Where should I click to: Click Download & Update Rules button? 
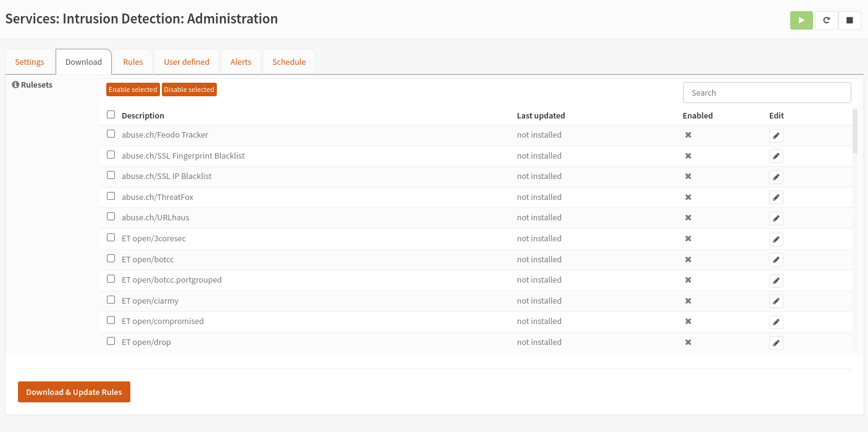coord(74,392)
